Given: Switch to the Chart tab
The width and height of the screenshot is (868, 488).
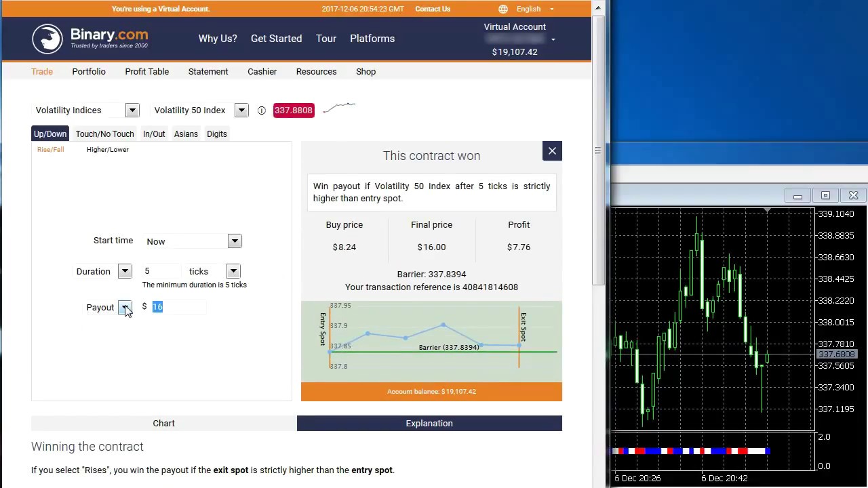Looking at the screenshot, I should point(163,424).
